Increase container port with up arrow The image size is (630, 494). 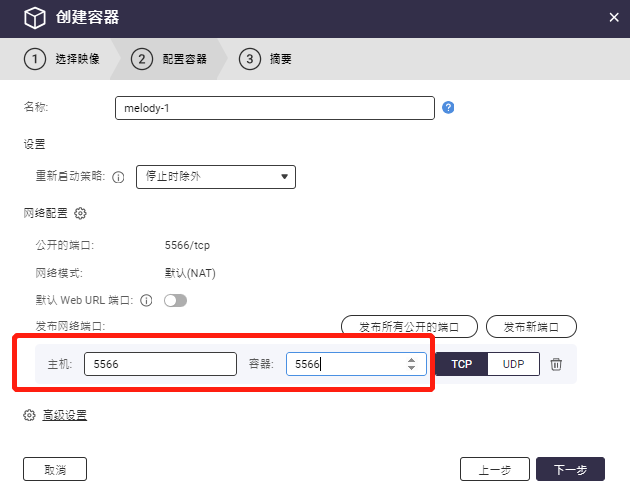411,359
